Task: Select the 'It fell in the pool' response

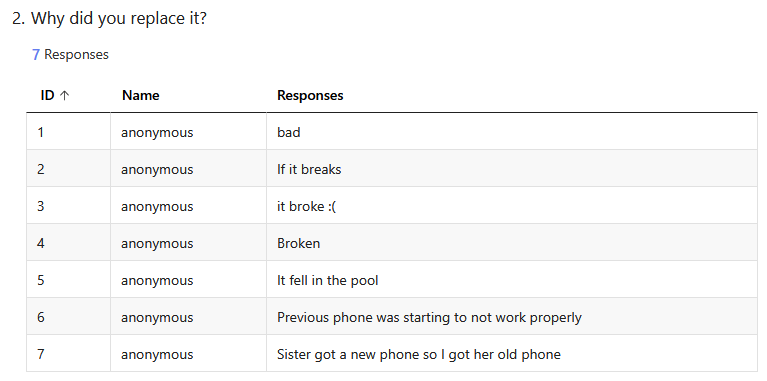Action: click(327, 280)
